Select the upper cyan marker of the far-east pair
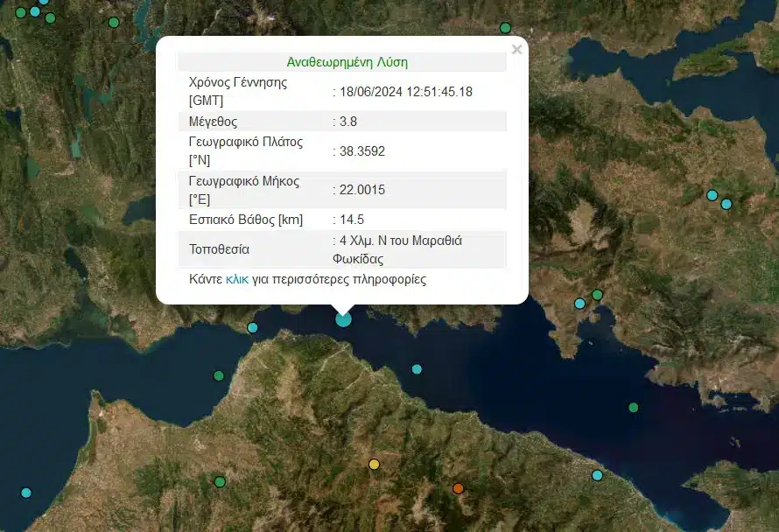This screenshot has width=779, height=532. click(712, 195)
